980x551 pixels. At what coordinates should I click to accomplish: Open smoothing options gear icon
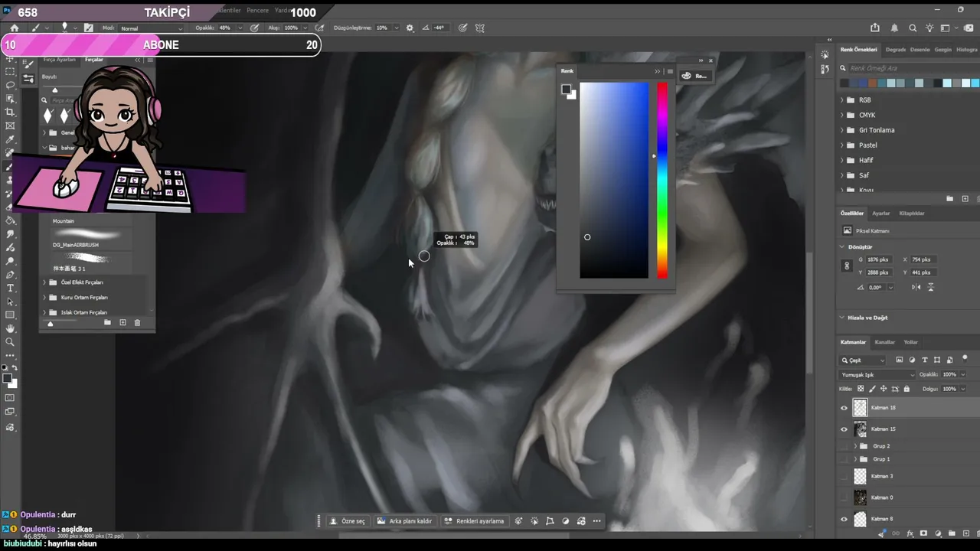tap(410, 28)
